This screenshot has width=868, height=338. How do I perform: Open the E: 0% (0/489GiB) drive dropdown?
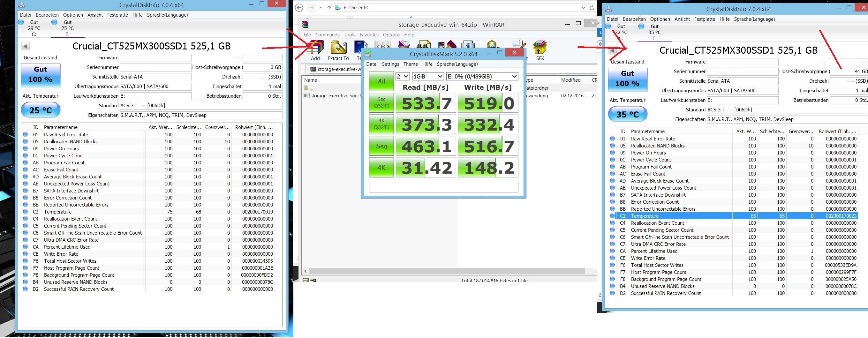(482, 77)
